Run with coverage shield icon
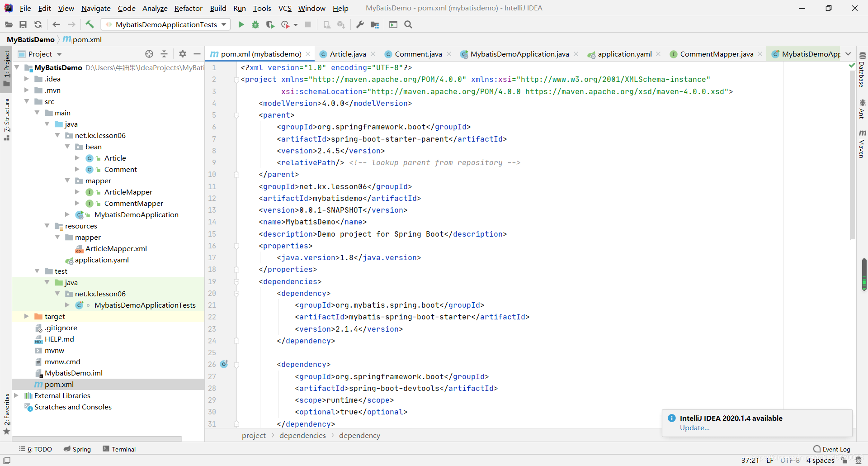The width and height of the screenshot is (868, 466). (x=270, y=24)
